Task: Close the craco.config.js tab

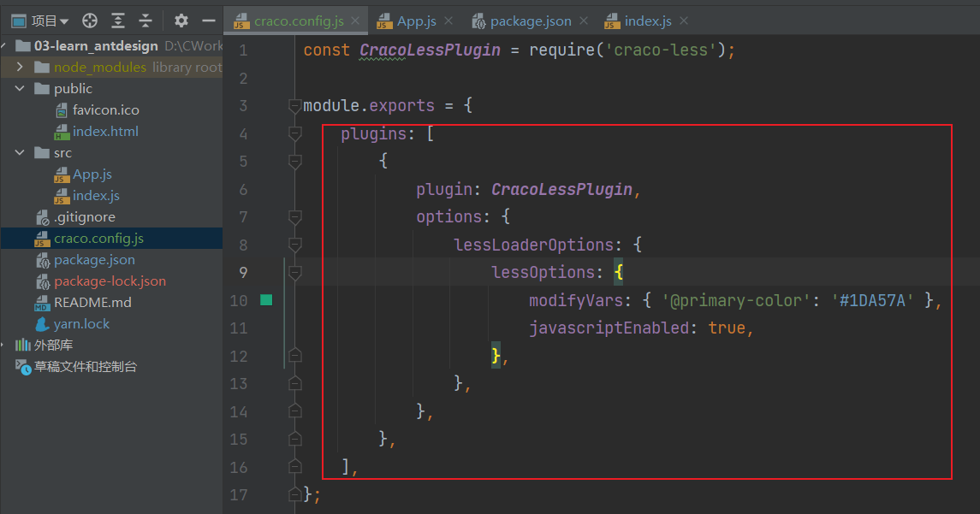Action: pyautogui.click(x=355, y=21)
